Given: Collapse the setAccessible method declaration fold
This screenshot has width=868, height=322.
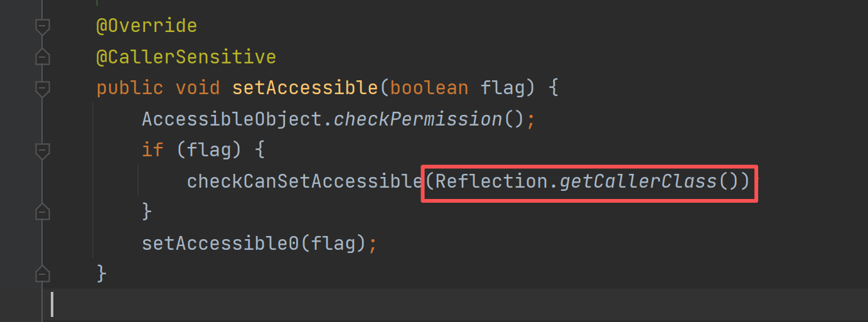Looking at the screenshot, I should coord(42,88).
